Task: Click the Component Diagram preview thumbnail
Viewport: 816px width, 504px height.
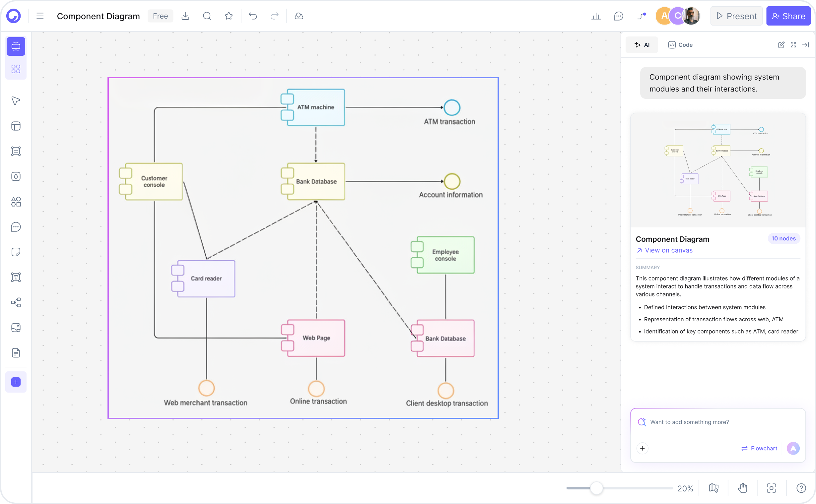Action: [718, 170]
